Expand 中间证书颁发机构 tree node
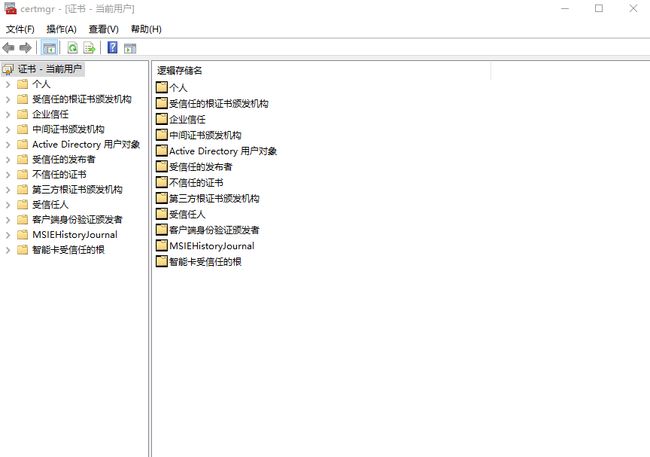This screenshot has width=650, height=457. click(x=8, y=129)
